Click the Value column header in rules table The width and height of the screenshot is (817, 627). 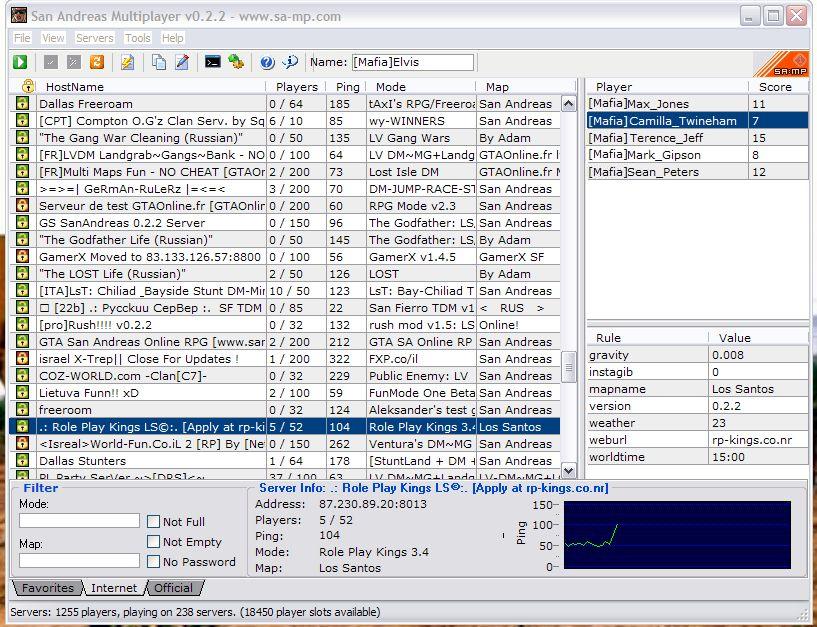tap(759, 338)
